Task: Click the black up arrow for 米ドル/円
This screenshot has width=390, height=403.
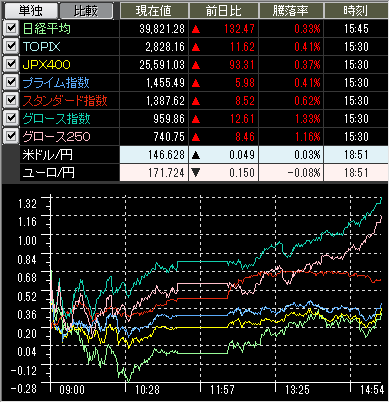Action: (196, 155)
